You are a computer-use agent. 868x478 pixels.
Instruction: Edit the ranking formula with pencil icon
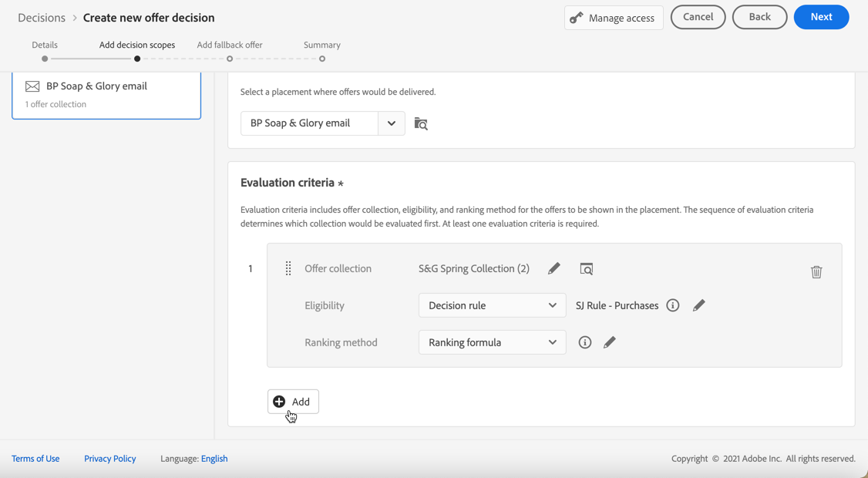tap(610, 342)
